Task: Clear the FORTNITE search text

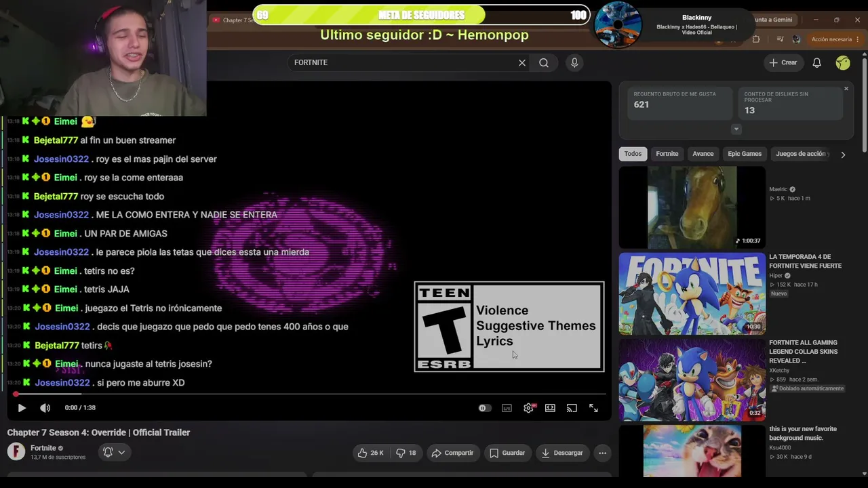Action: (x=522, y=63)
